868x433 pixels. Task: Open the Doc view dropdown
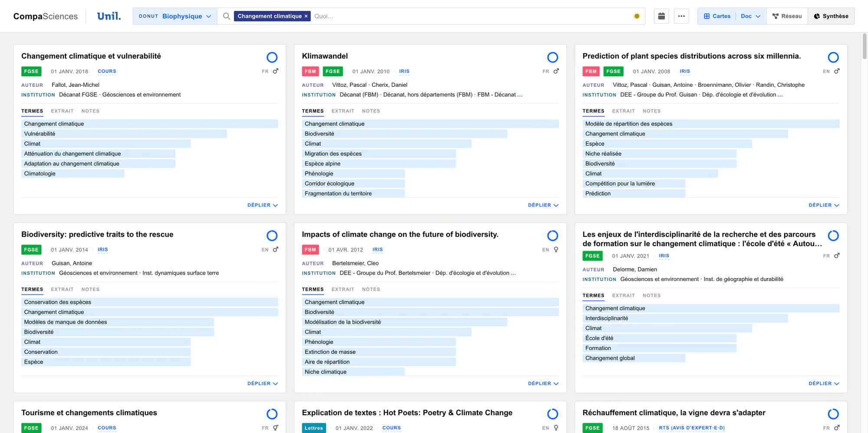tap(751, 16)
